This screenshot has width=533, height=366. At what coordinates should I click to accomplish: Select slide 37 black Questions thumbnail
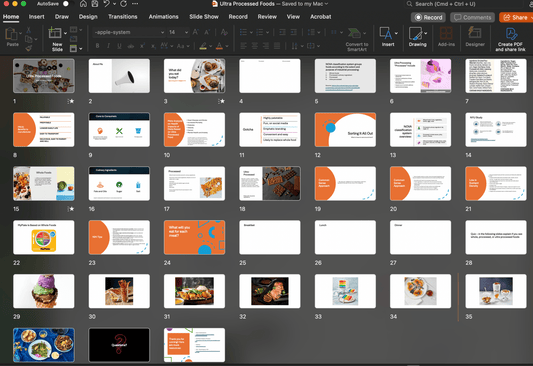[x=119, y=345]
